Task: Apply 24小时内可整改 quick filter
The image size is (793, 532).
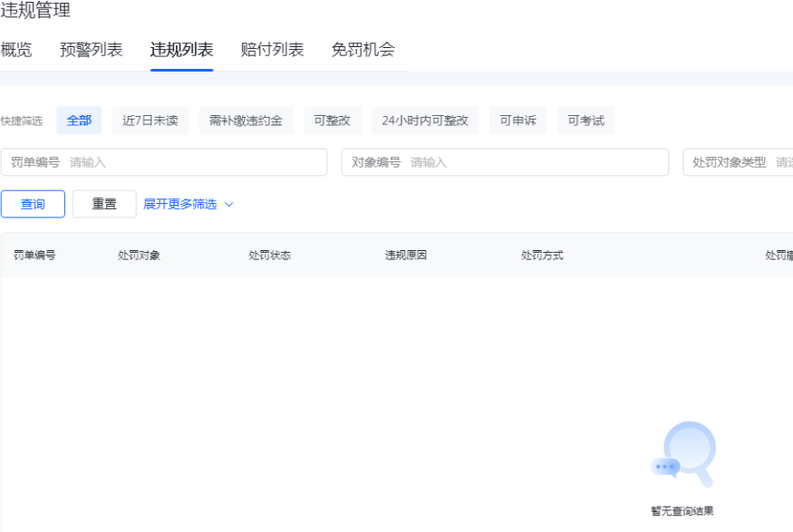Action: tap(425, 121)
